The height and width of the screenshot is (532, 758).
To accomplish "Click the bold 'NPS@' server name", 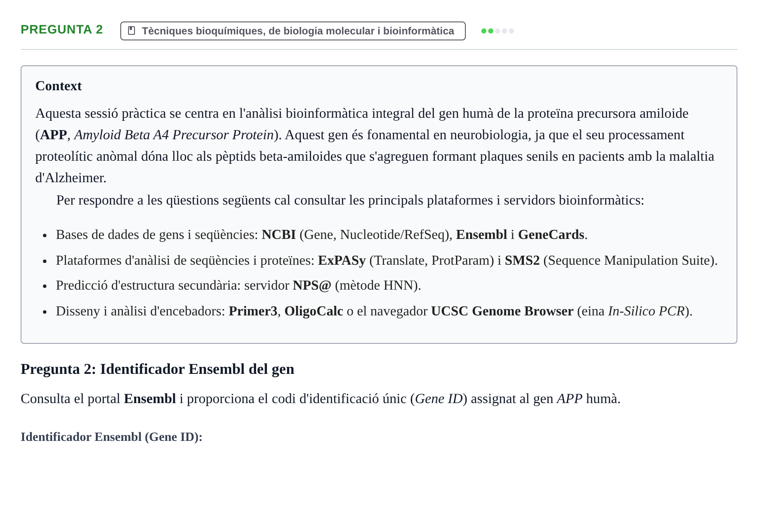I will pos(312,285).
